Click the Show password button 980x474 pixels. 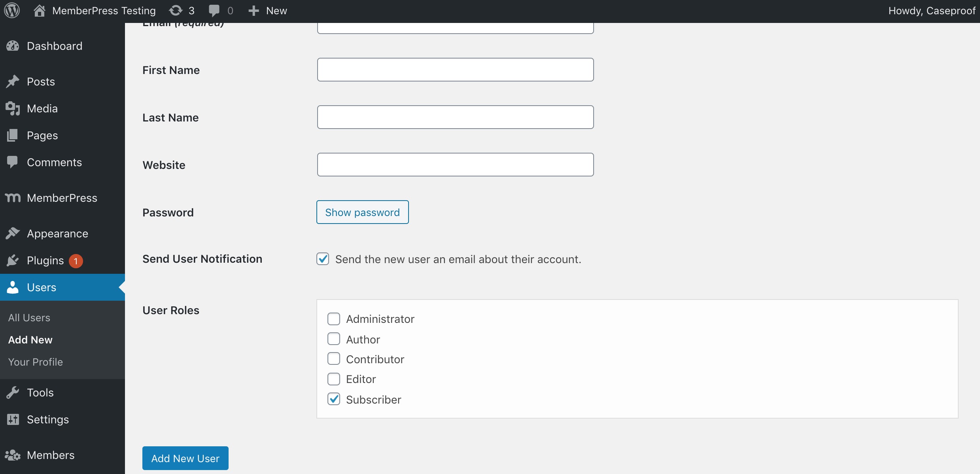(362, 212)
